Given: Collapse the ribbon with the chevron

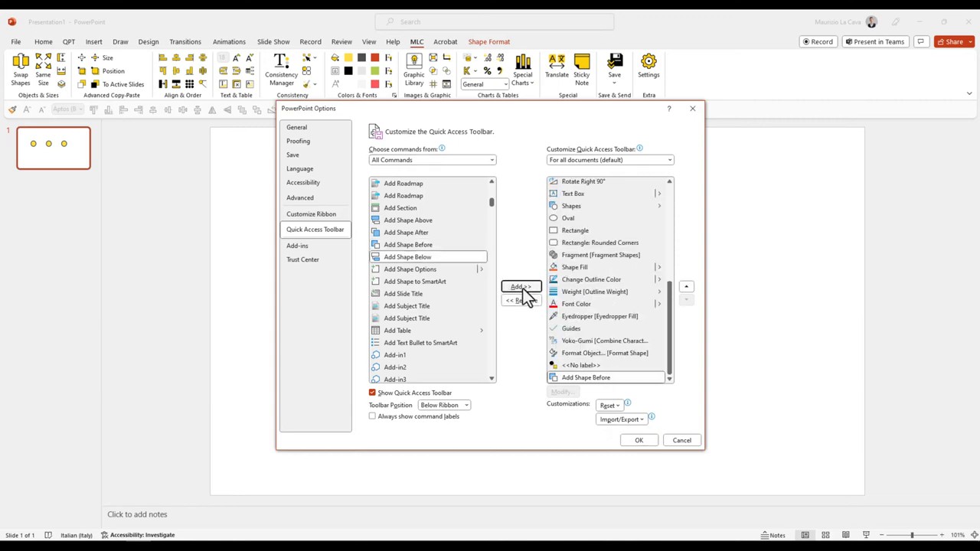Looking at the screenshot, I should [969, 94].
